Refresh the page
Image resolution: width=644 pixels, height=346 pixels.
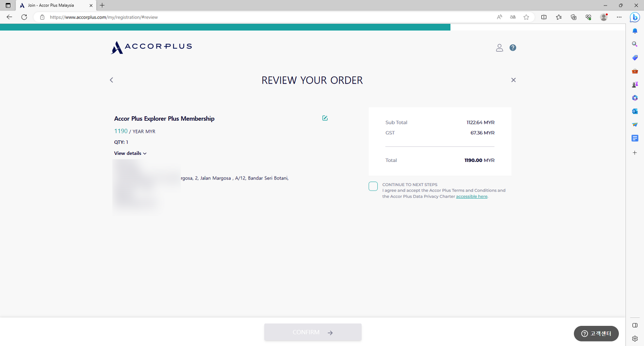24,17
